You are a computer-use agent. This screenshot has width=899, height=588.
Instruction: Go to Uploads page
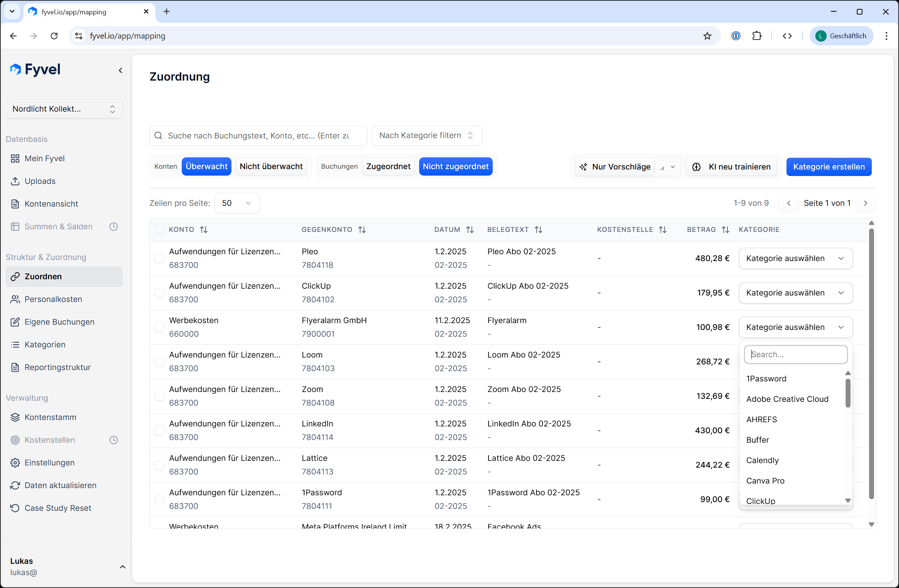(x=40, y=181)
